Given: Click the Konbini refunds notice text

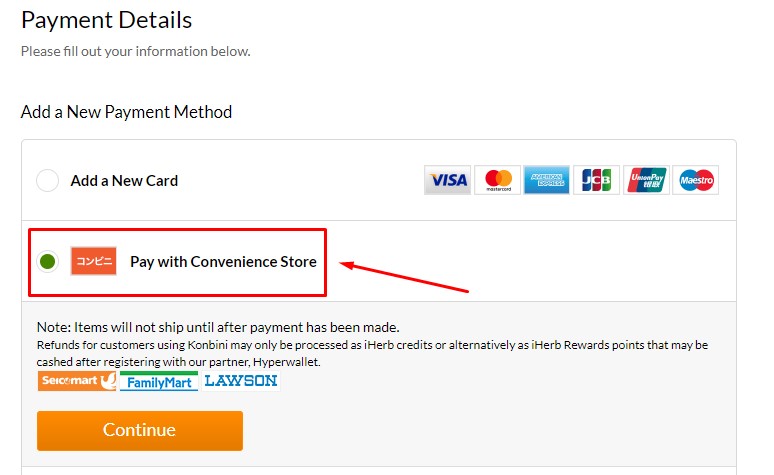Looking at the screenshot, I should coord(372,353).
